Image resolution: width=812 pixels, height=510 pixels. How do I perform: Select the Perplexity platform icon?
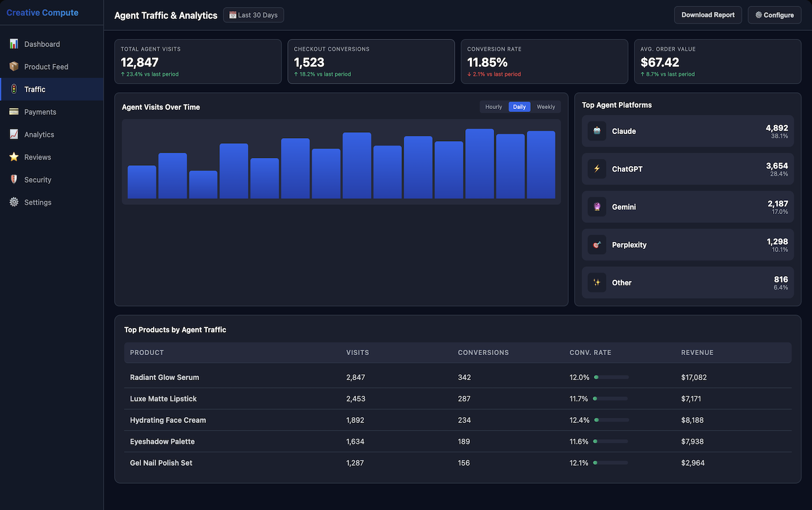597,244
